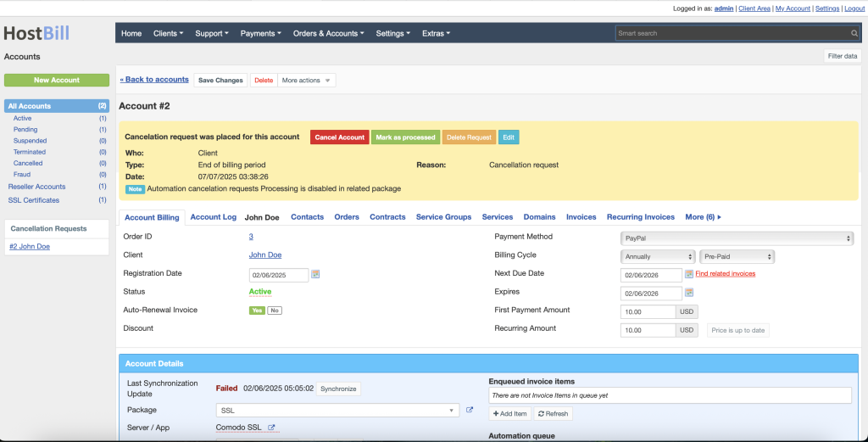Click Price is up to date button
868x442 pixels.
pyautogui.click(x=738, y=331)
